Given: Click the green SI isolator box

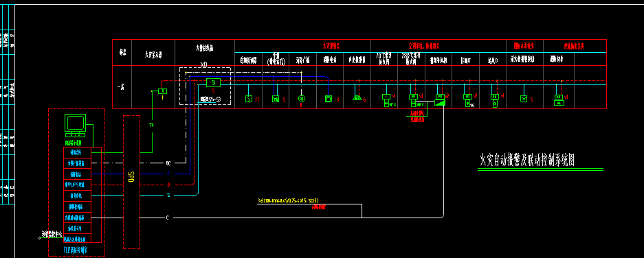Looking at the screenshot, I should click(x=213, y=82).
